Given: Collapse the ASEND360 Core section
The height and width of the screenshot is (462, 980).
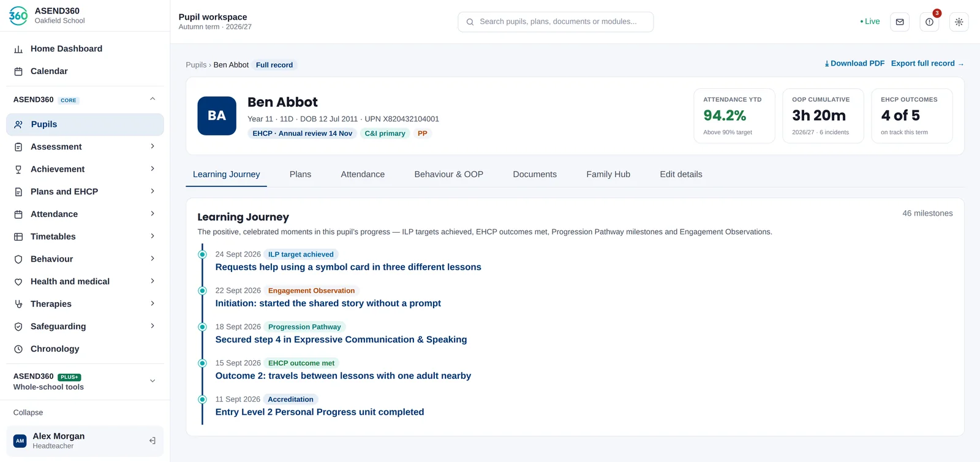Looking at the screenshot, I should click(x=153, y=99).
